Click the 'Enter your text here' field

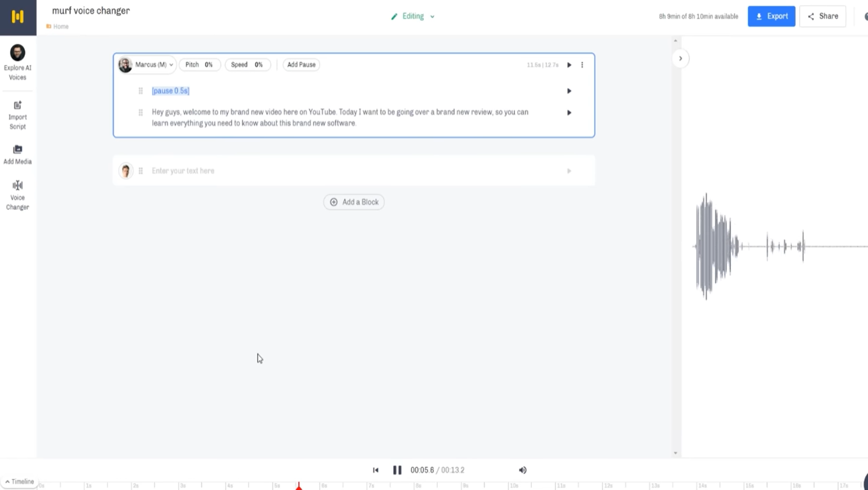[x=351, y=171]
